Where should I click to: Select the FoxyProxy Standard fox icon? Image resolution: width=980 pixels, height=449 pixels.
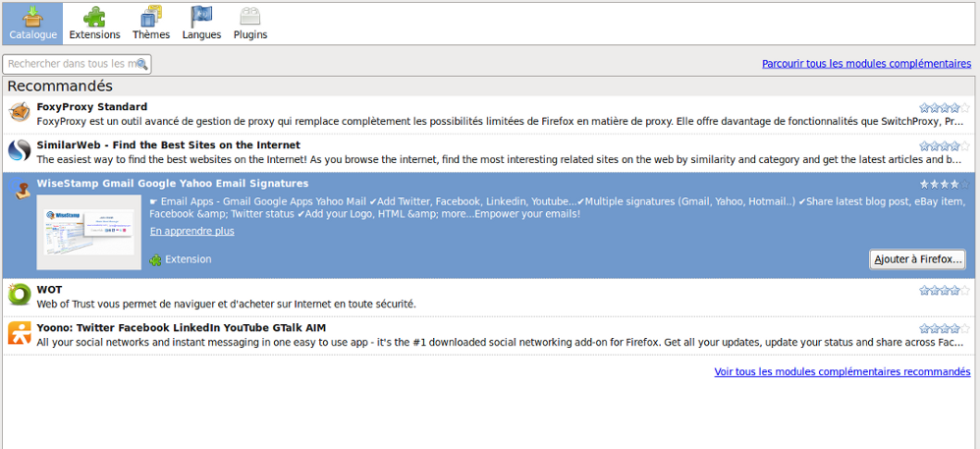click(x=19, y=113)
